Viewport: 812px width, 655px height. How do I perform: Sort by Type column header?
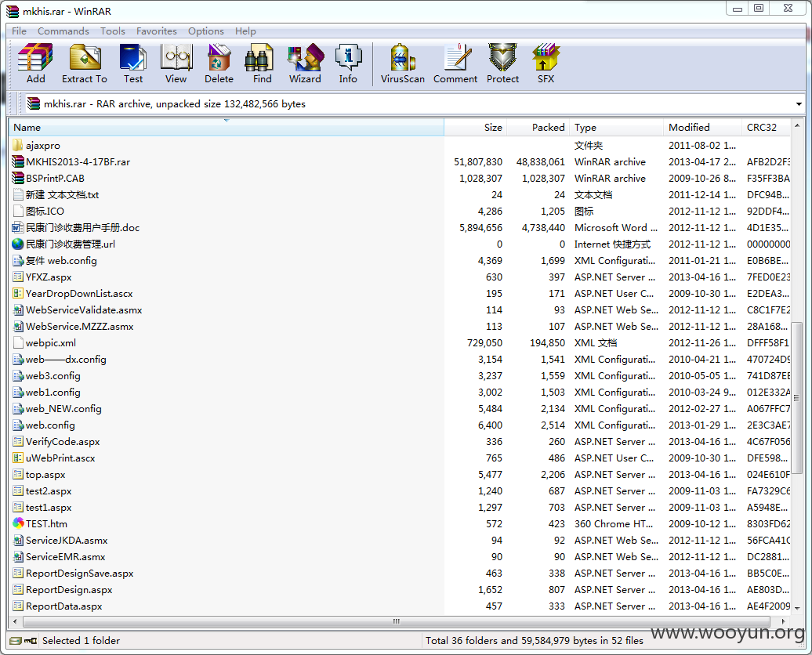point(616,128)
